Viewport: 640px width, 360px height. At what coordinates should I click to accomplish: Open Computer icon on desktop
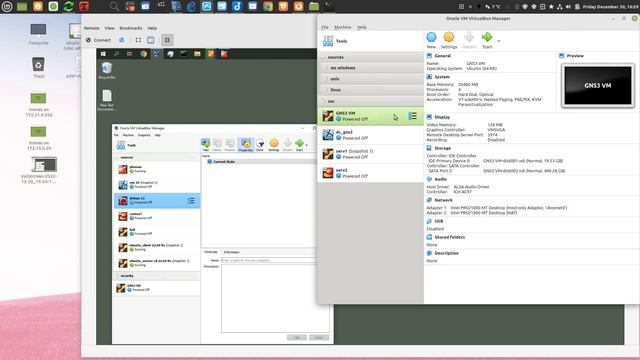tap(38, 33)
